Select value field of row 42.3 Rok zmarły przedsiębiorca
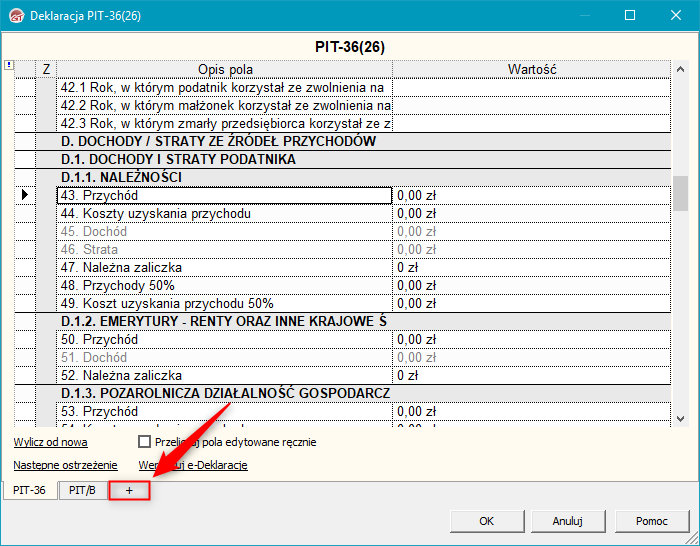This screenshot has width=700, height=546. click(532, 124)
